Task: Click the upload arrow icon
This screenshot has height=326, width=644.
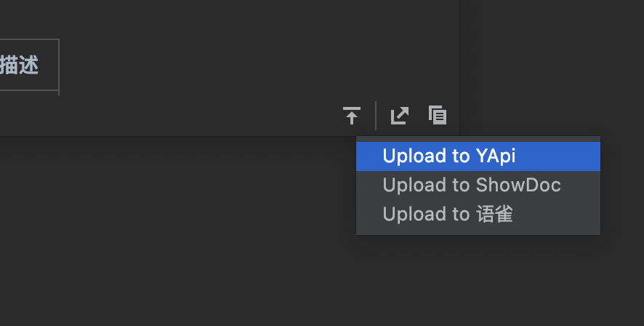Action: click(352, 116)
